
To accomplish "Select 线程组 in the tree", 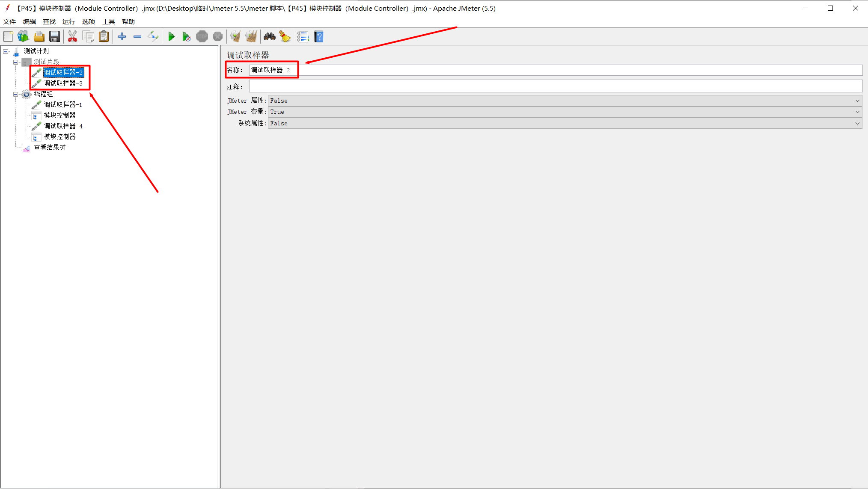I will coord(43,94).
